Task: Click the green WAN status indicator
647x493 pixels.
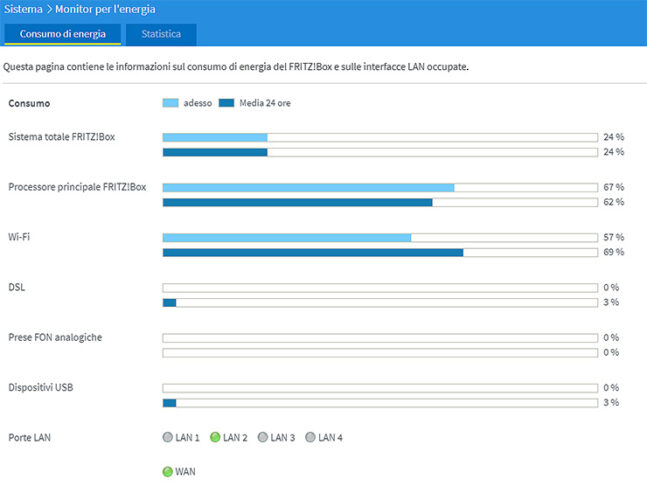Action: click(167, 470)
